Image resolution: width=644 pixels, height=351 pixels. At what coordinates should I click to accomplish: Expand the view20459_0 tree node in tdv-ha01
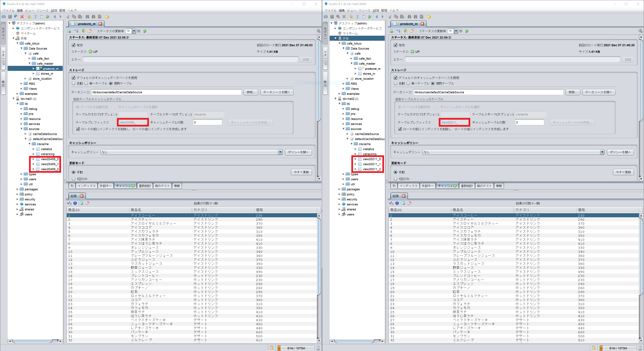[34, 159]
